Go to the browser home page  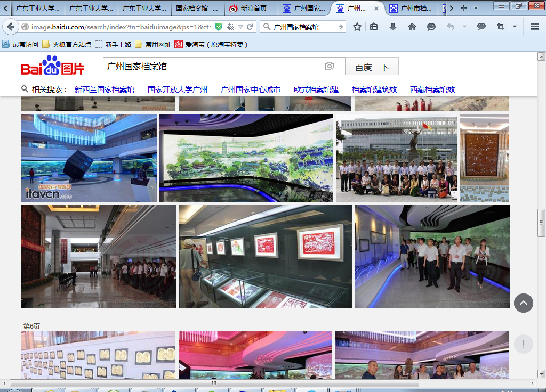pyautogui.click(x=412, y=27)
